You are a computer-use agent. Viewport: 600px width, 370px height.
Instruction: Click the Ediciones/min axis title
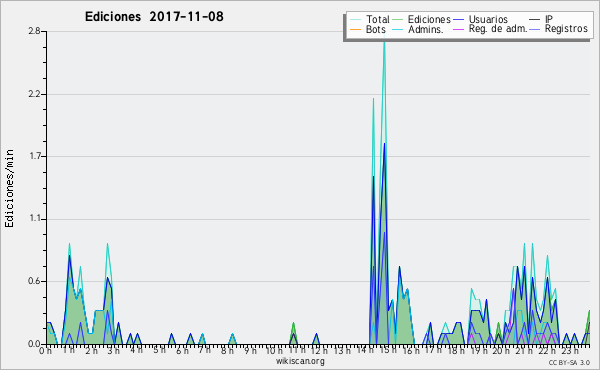pos(9,188)
